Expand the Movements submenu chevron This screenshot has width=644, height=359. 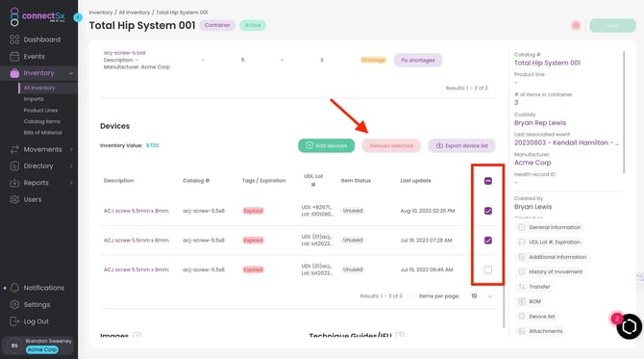tap(71, 149)
